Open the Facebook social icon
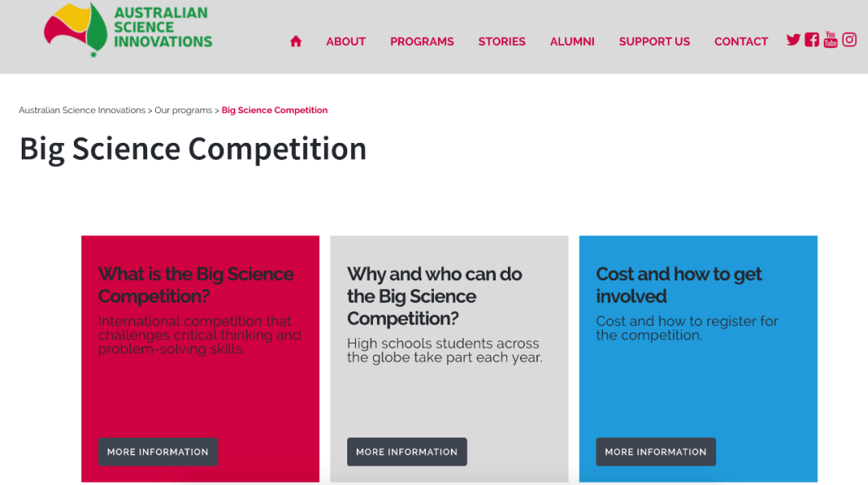This screenshot has height=485, width=868. [812, 39]
